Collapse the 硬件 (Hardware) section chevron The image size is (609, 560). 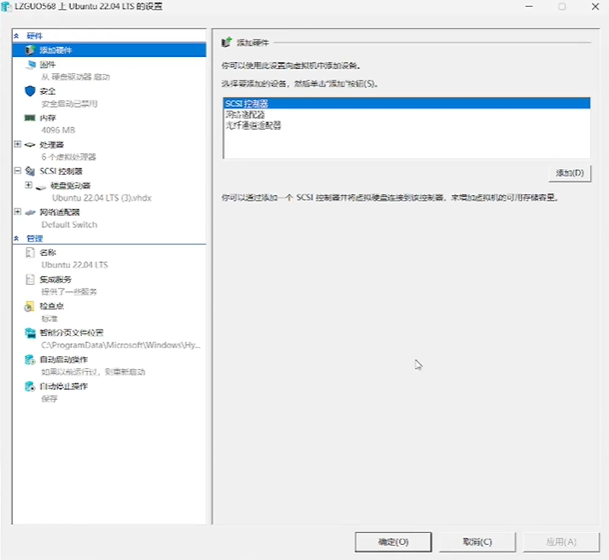tap(16, 36)
